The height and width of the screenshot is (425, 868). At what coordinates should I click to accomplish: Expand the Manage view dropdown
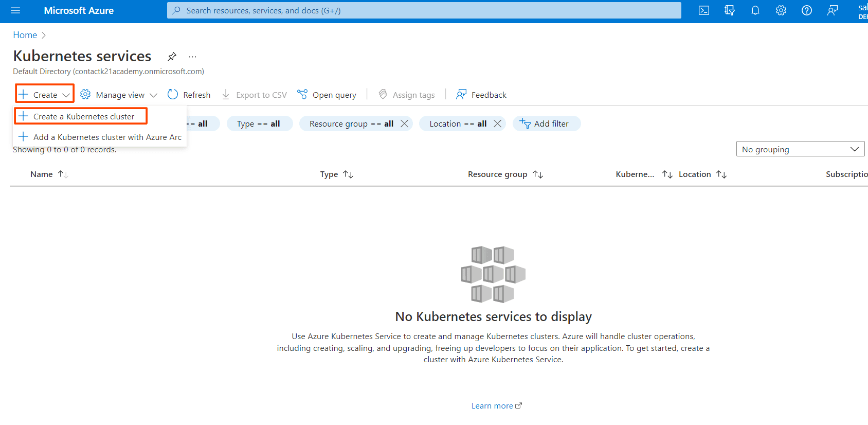pos(119,95)
